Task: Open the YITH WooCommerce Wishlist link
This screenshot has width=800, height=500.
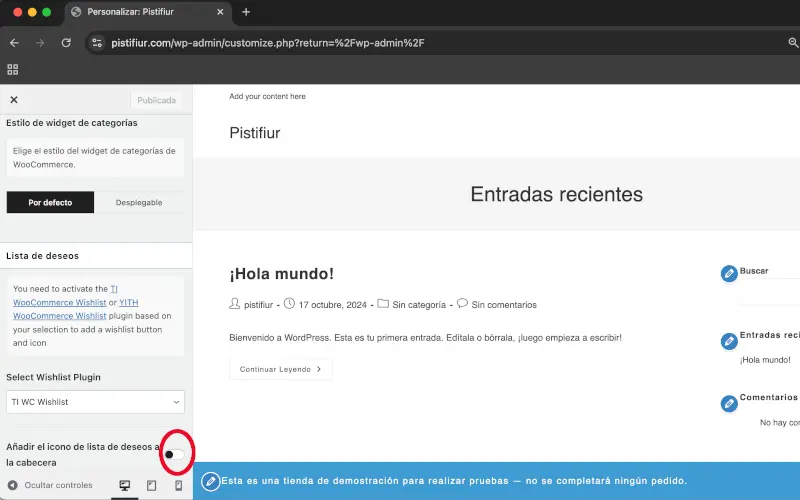Action: coord(60,316)
